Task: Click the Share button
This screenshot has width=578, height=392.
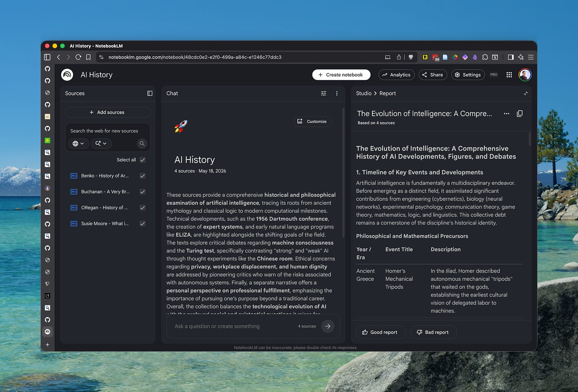Action: [x=433, y=75]
